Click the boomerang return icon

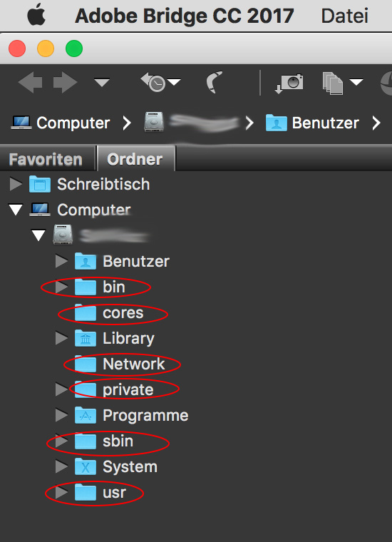[215, 82]
